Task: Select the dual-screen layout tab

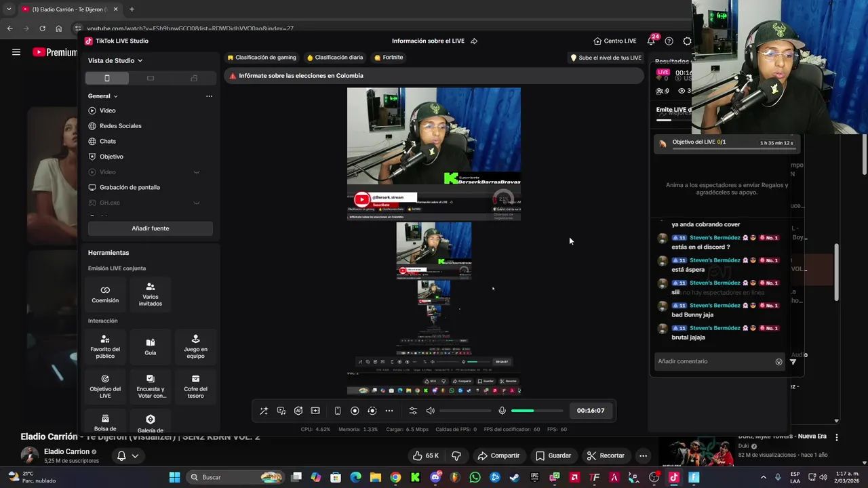Action: point(194,78)
